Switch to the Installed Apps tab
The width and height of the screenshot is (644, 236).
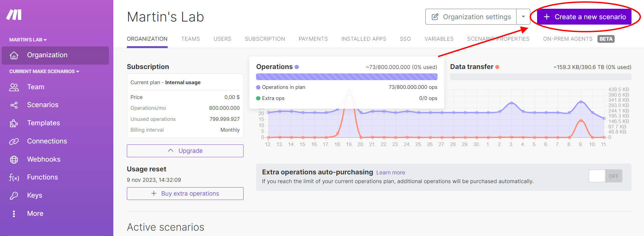(364, 39)
